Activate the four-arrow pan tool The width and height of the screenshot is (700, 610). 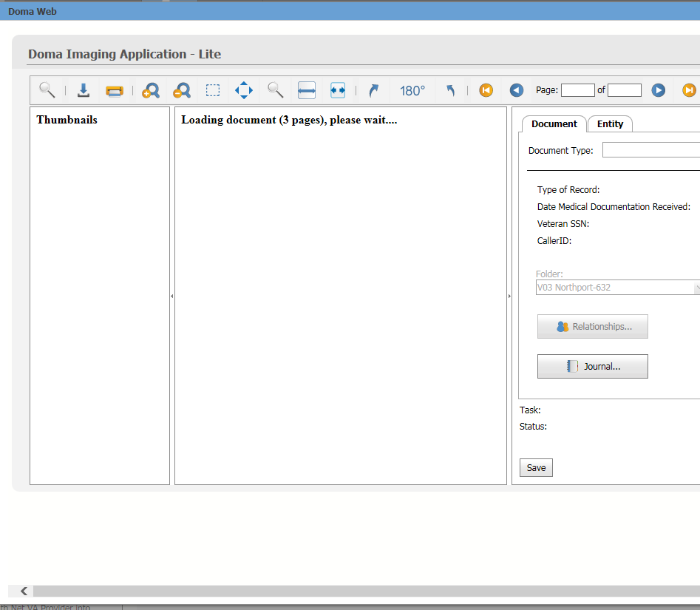click(244, 90)
